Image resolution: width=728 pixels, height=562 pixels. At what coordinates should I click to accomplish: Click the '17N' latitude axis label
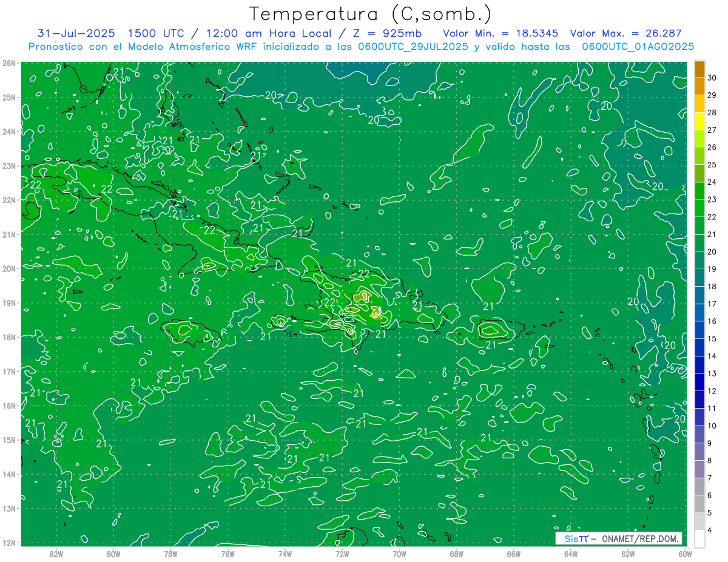[x=9, y=372]
